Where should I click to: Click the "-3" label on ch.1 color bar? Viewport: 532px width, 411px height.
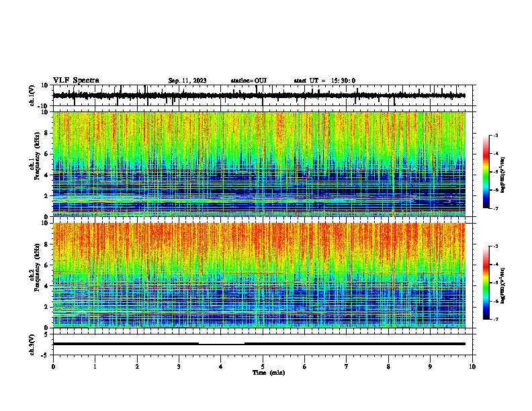tap(495, 135)
